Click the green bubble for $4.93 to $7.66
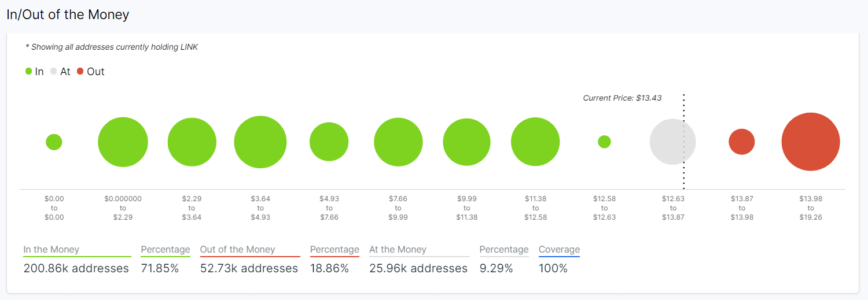868x300 pixels. pos(329,142)
